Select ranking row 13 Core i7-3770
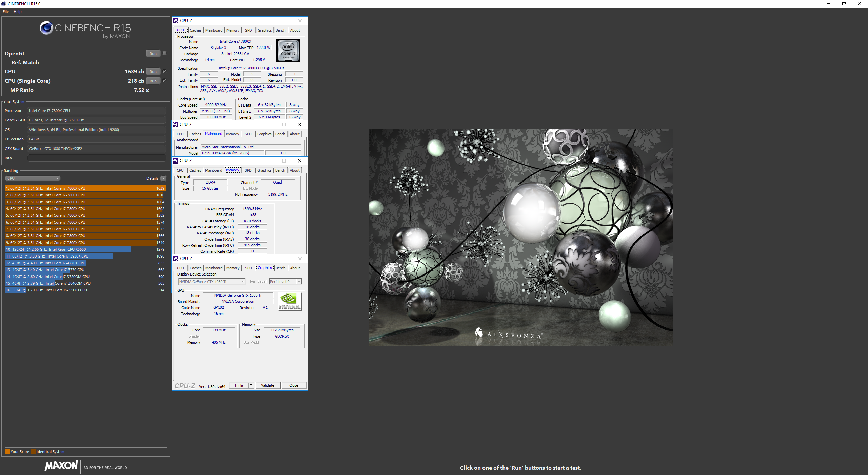 coord(85,270)
